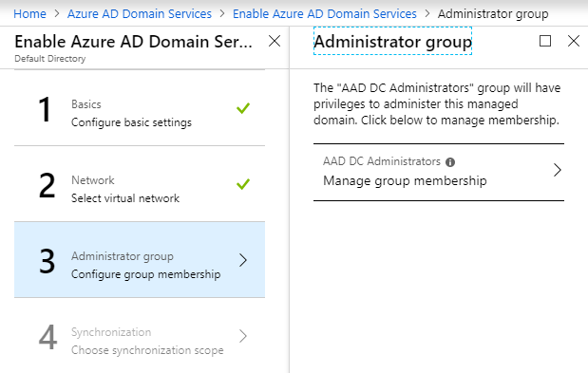Click the AAD DC Administrators info icon
This screenshot has width=588, height=373.
click(x=450, y=162)
